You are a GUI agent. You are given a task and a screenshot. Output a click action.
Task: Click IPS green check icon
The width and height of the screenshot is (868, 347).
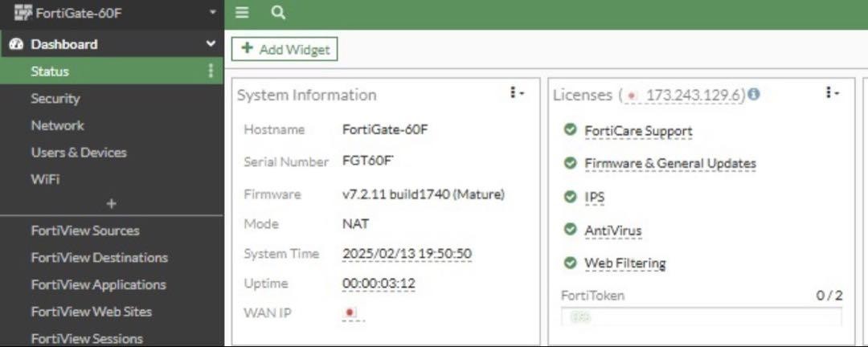point(570,197)
